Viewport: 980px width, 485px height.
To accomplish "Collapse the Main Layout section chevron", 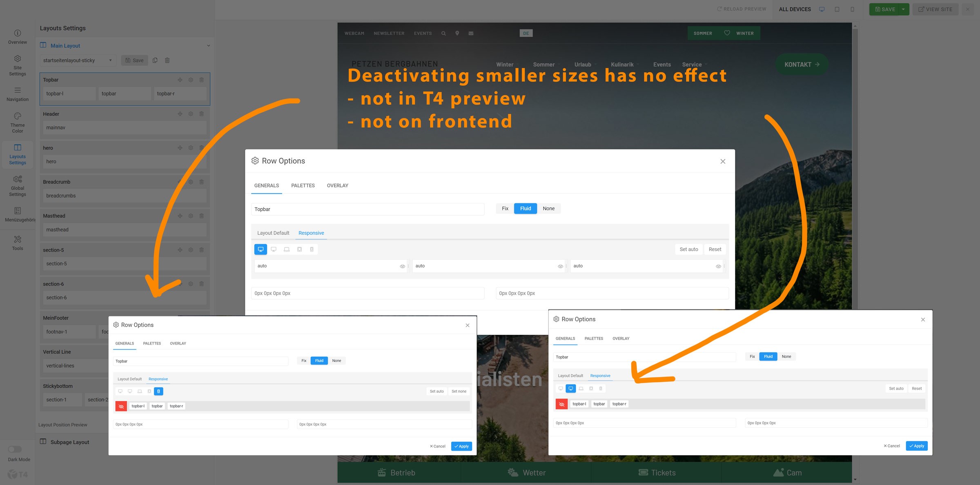I will click(208, 46).
